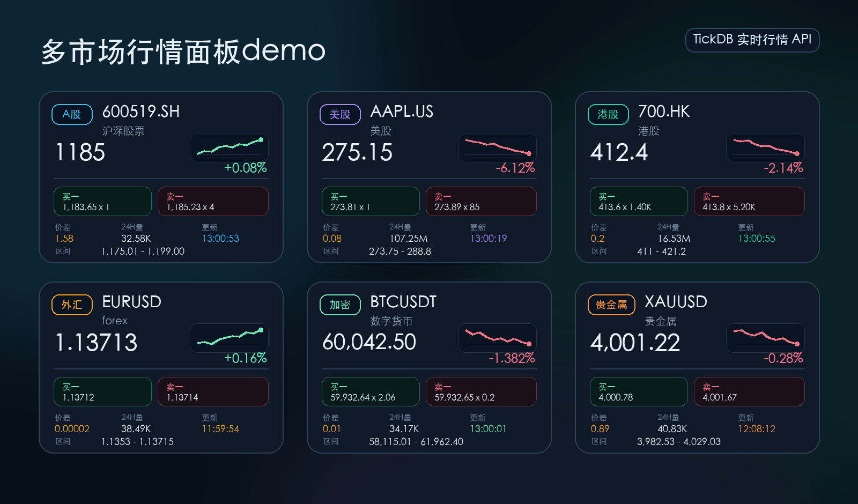Click the 700.HK symbol title
The width and height of the screenshot is (858, 504).
(664, 112)
